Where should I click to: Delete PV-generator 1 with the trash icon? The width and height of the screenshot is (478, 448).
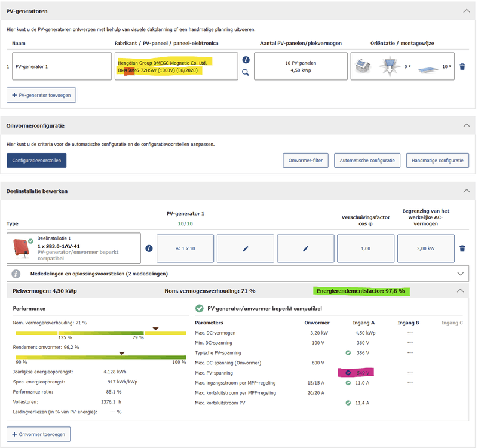pyautogui.click(x=462, y=66)
